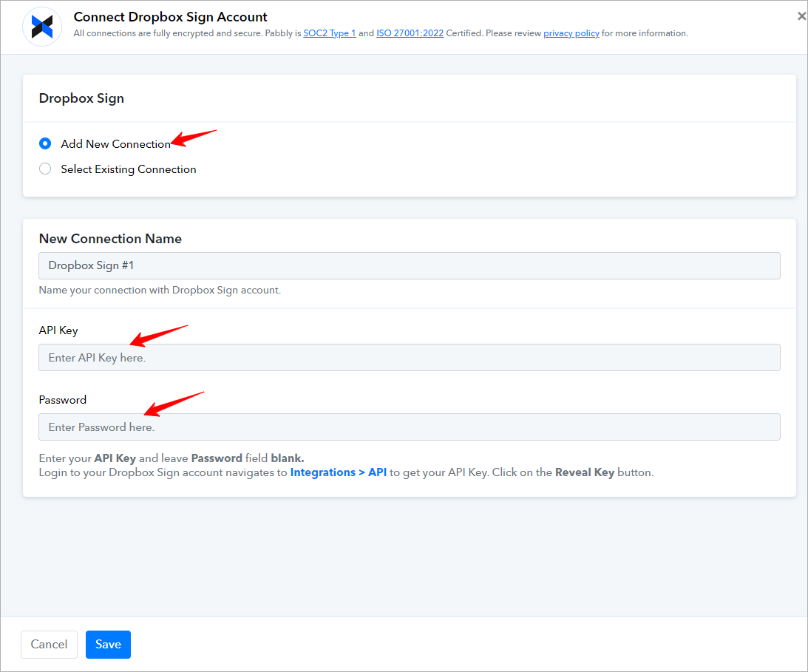The height and width of the screenshot is (672, 808).
Task: Click the New Connection Name field
Action: (409, 266)
